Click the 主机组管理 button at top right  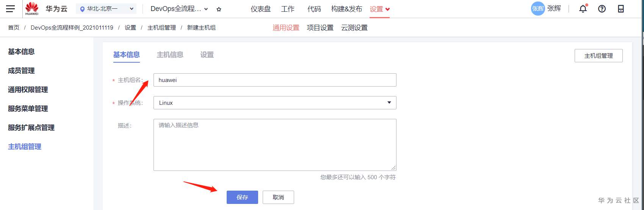click(x=599, y=55)
